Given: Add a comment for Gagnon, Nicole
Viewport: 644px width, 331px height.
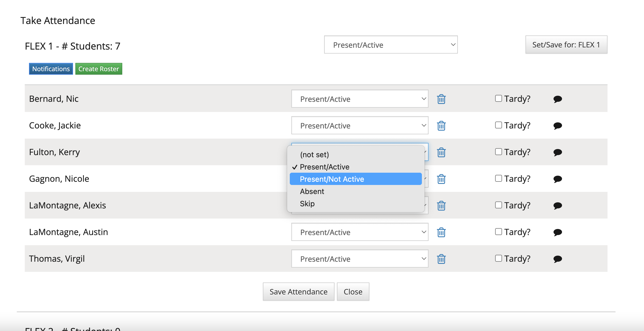Looking at the screenshot, I should click(x=558, y=179).
